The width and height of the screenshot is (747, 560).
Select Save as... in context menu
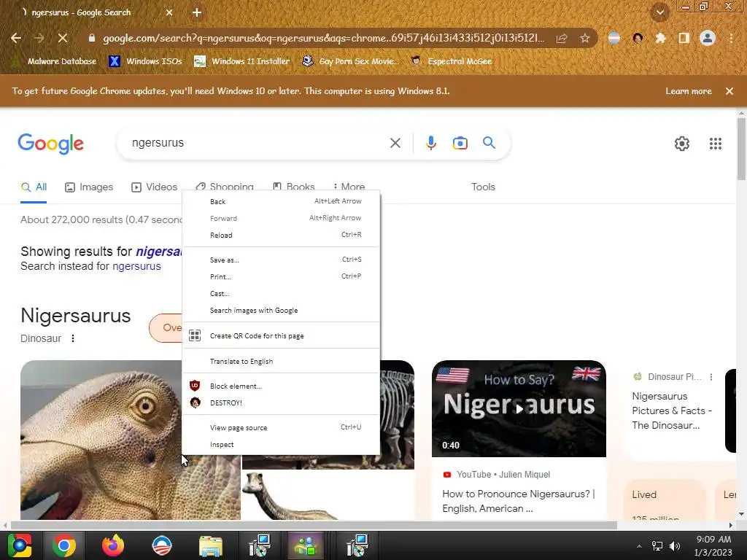click(x=281, y=260)
